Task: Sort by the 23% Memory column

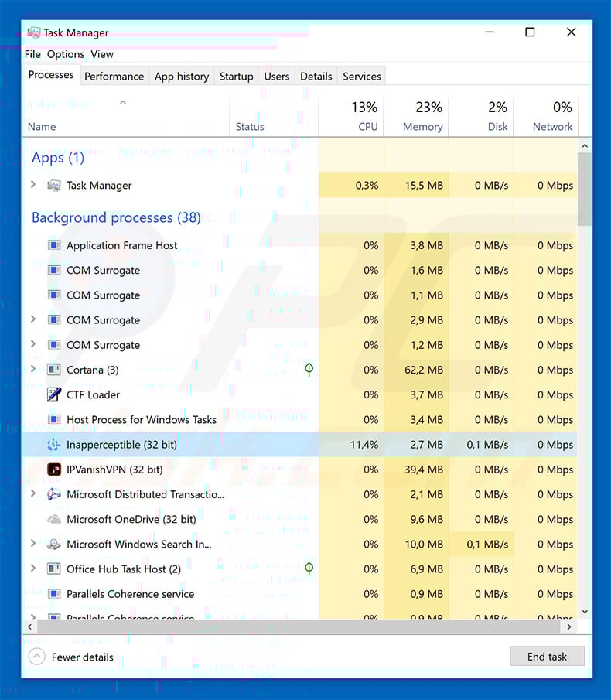Action: tap(416, 118)
